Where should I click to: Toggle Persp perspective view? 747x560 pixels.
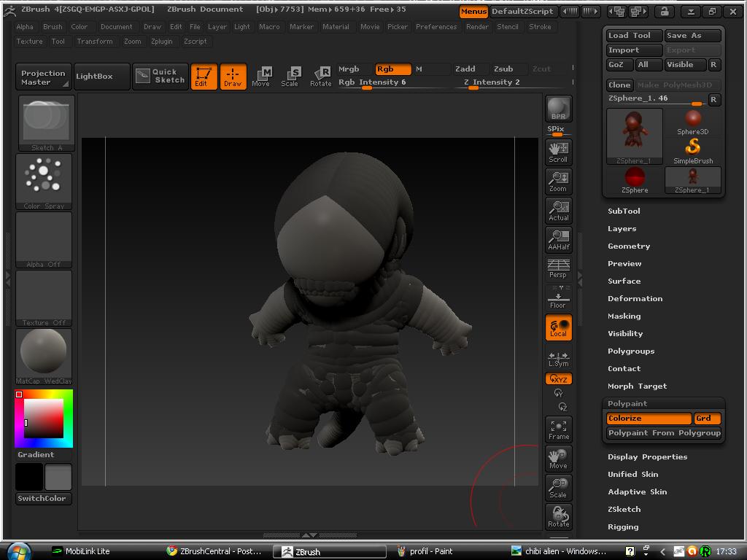(558, 268)
